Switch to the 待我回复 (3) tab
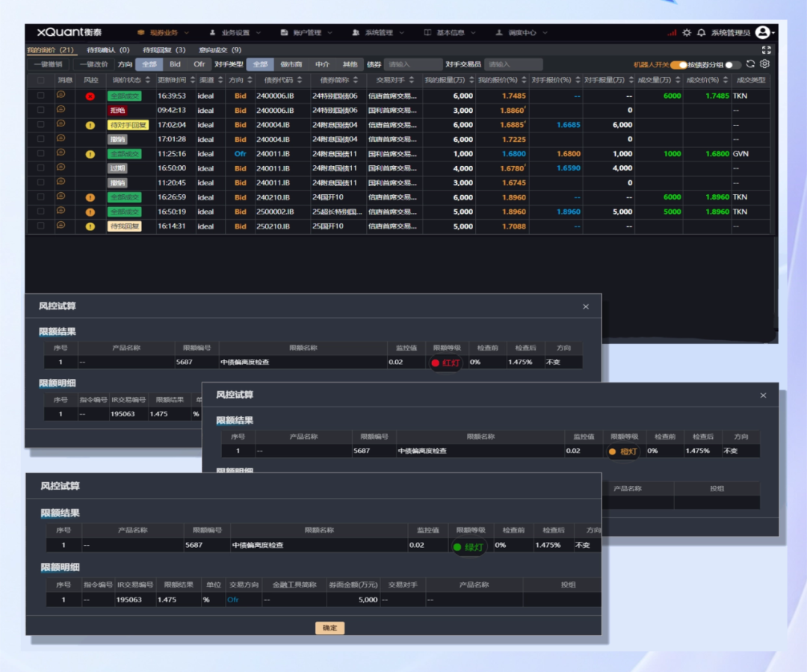The image size is (807, 672). click(164, 50)
